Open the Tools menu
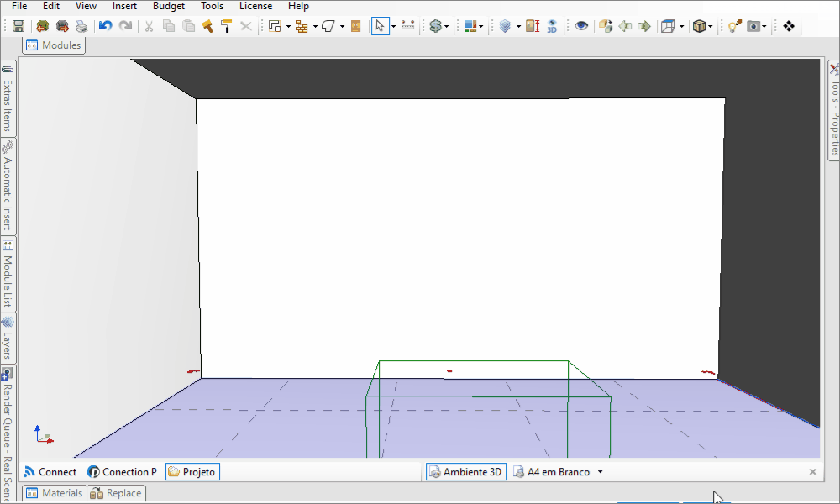Screen dimensions: 840x504 pyautogui.click(x=213, y=6)
